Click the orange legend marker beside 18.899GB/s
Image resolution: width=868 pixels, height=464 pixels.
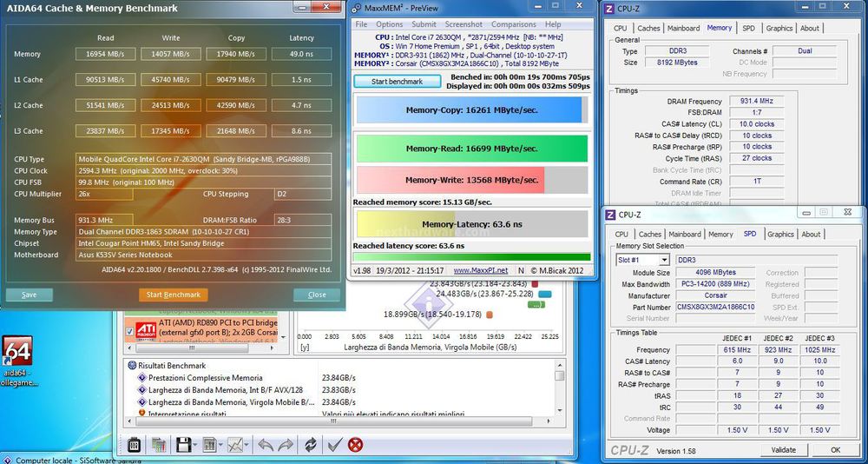[490, 315]
